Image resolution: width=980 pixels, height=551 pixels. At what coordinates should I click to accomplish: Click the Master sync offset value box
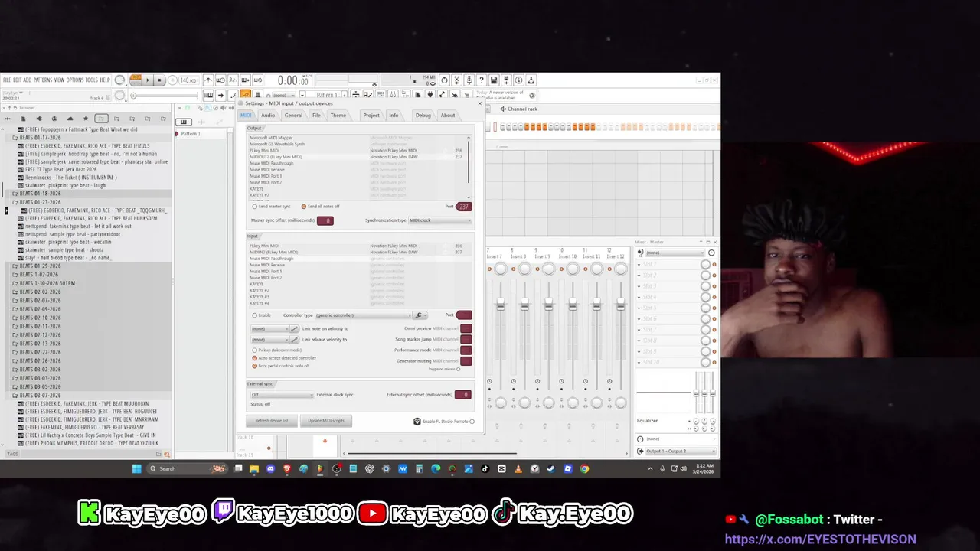[x=325, y=220]
